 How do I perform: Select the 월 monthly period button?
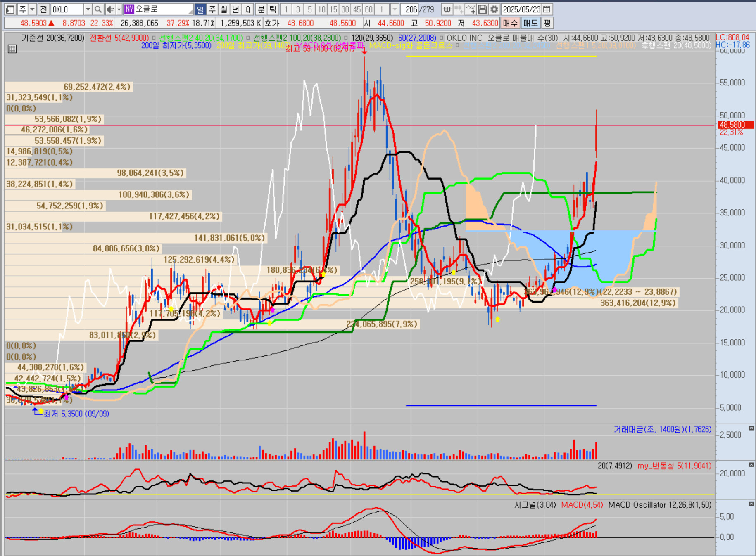224,9
